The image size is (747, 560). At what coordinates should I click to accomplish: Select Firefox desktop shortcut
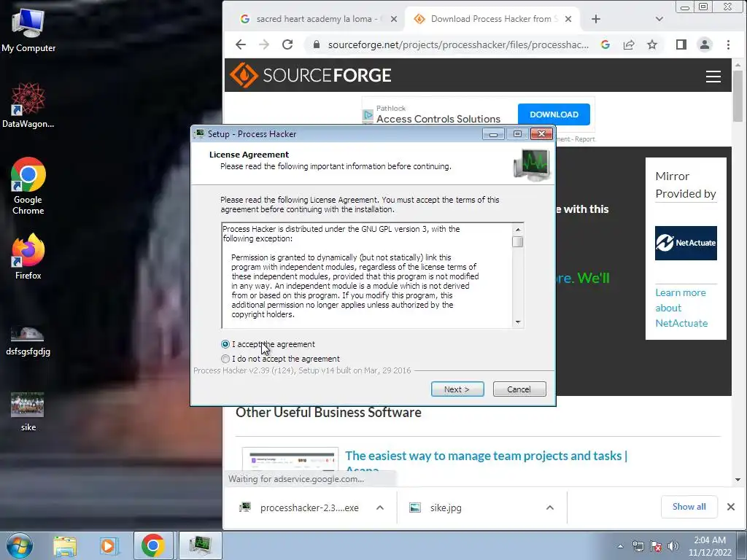tap(28, 257)
